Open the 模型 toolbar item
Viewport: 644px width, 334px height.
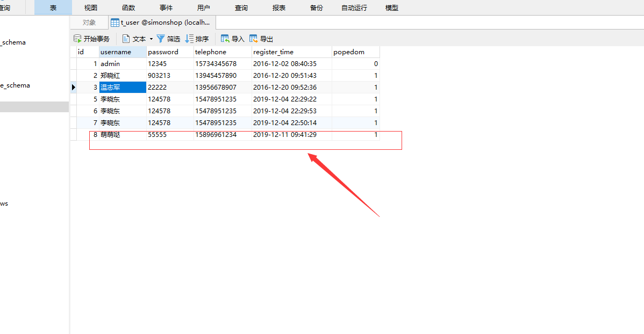tap(392, 8)
